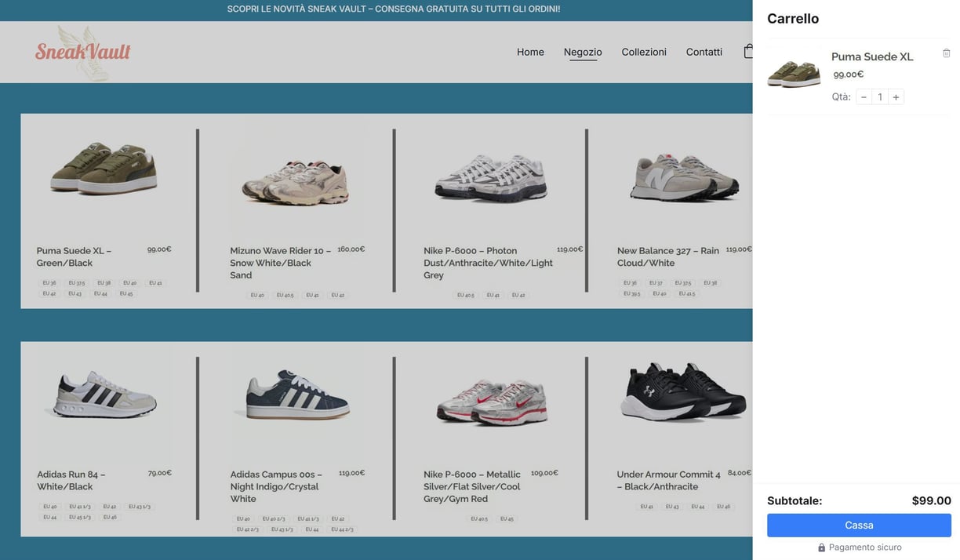Image resolution: width=960 pixels, height=560 pixels.
Task: Decrease cart quantity with minus button
Action: point(864,97)
